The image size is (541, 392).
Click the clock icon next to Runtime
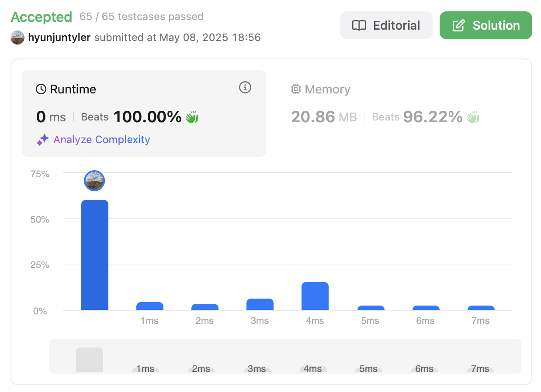point(41,89)
